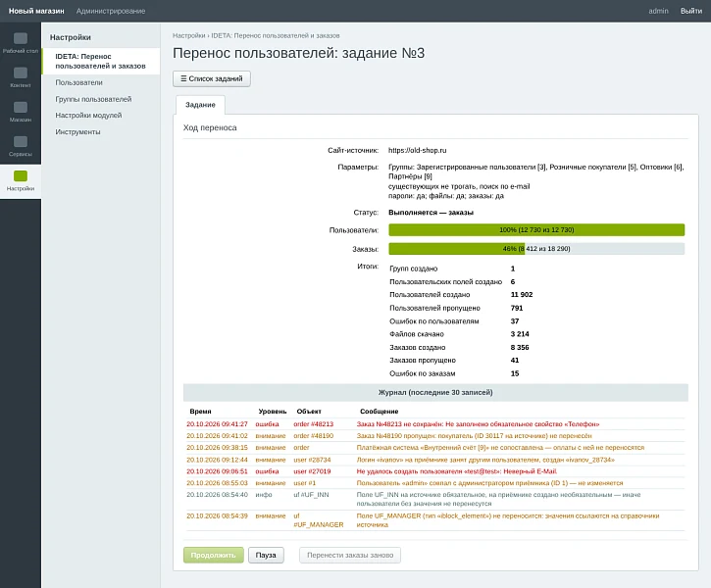Open Пользователи in settings menu

(78, 82)
